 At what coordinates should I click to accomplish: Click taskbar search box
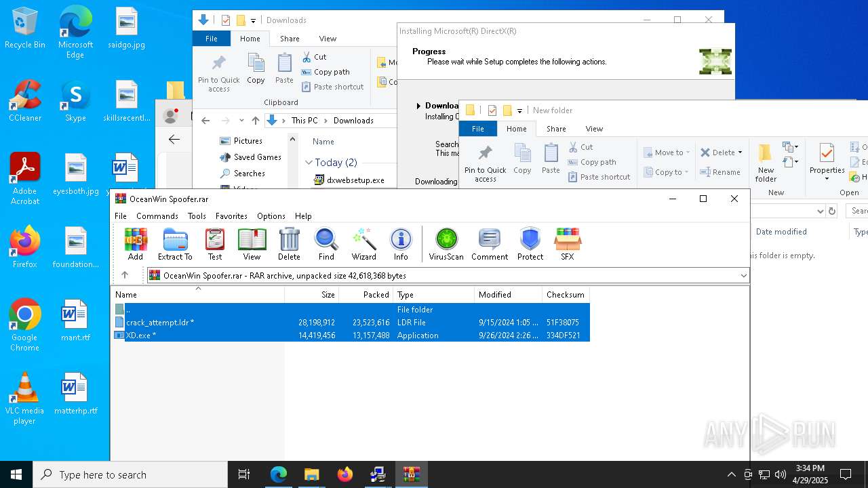(130, 474)
